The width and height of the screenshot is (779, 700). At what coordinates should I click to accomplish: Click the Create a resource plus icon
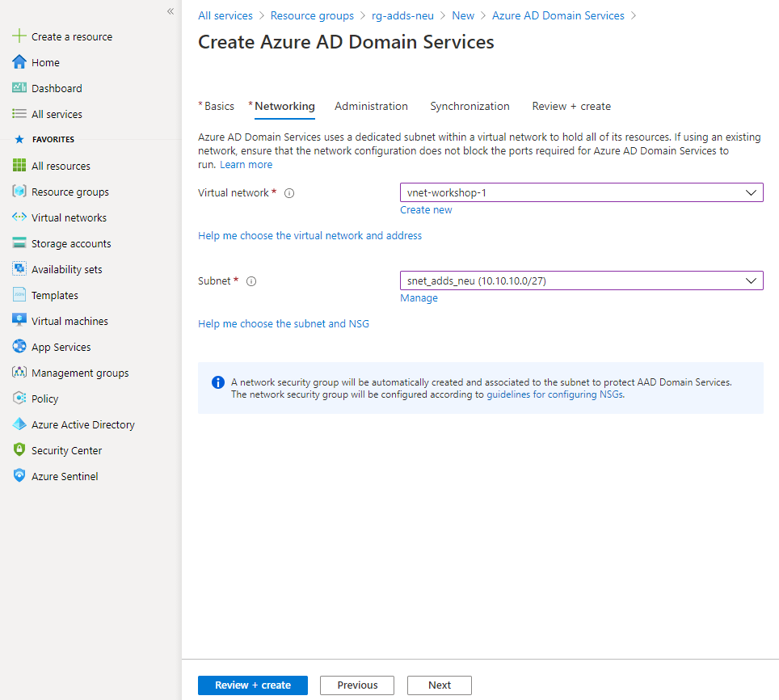19,36
